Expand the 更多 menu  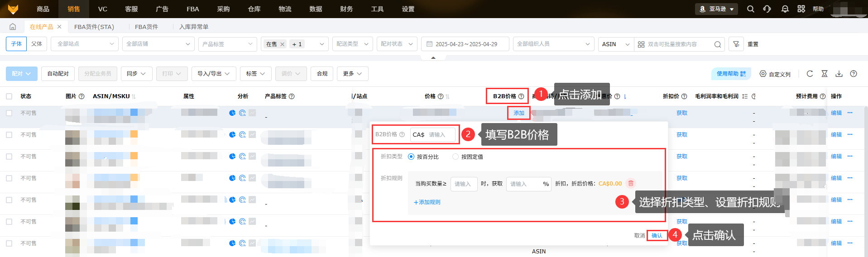(352, 73)
